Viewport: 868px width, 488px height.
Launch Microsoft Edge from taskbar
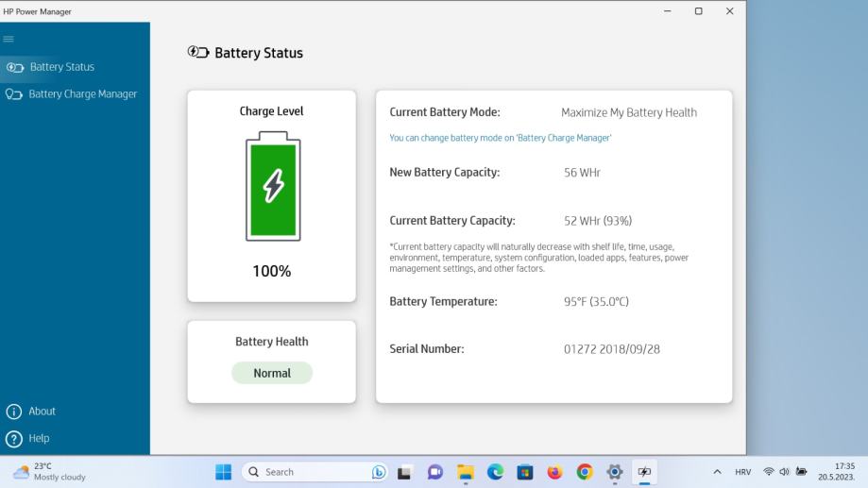tap(496, 472)
